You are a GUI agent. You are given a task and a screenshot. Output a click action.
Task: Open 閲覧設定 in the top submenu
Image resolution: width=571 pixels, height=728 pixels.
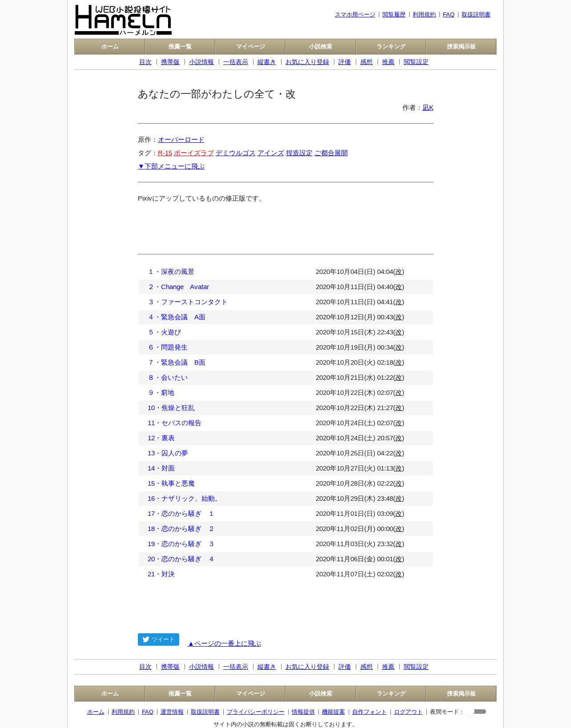pos(416,62)
